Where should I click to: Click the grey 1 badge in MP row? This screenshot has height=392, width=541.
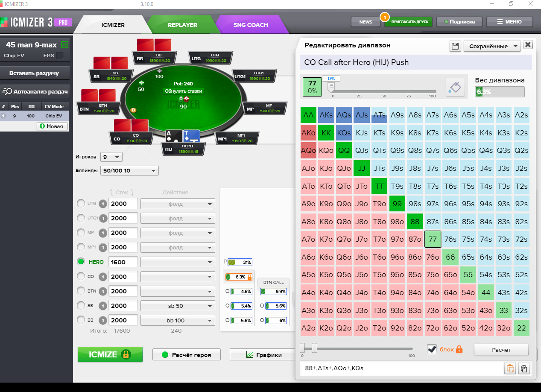point(103,233)
